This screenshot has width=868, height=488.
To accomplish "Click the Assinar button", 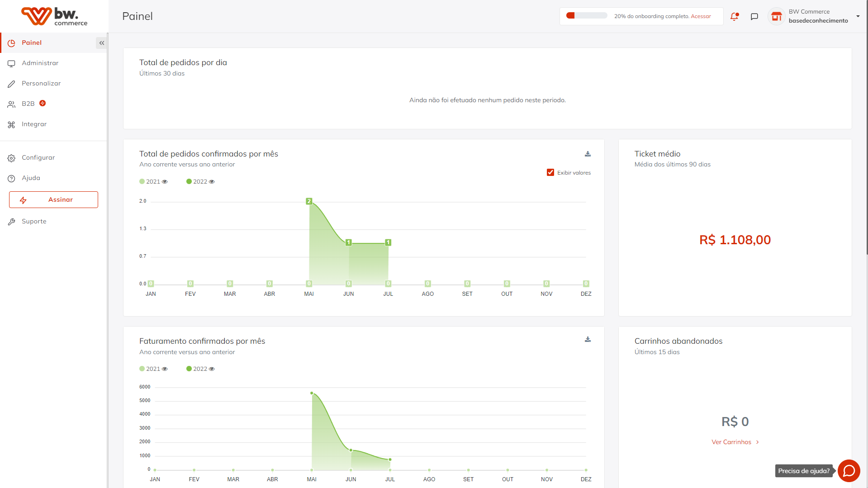I will [x=53, y=199].
